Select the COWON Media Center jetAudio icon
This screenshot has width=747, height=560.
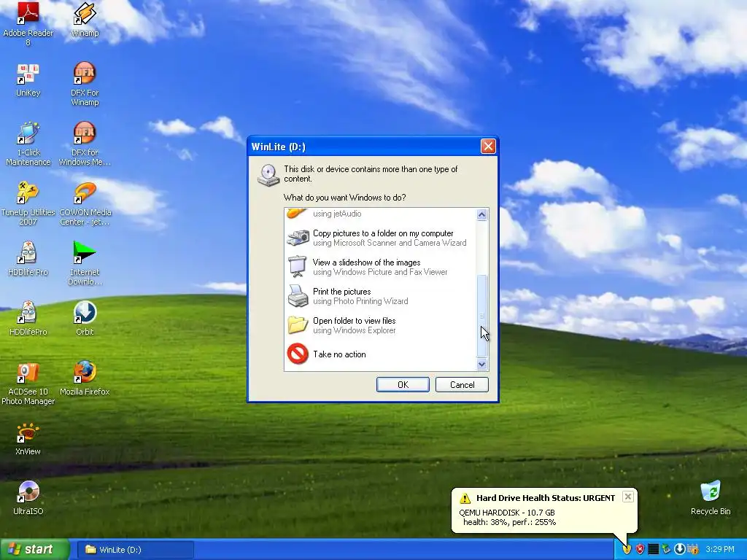[x=85, y=204]
